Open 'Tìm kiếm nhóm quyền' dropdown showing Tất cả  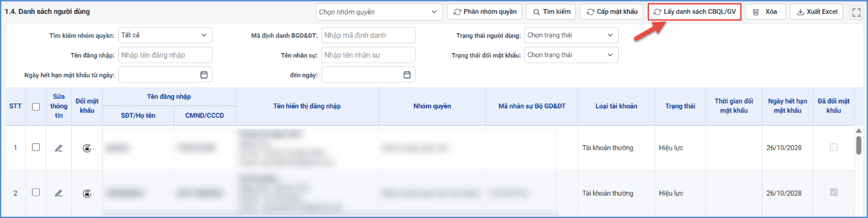[165, 36]
